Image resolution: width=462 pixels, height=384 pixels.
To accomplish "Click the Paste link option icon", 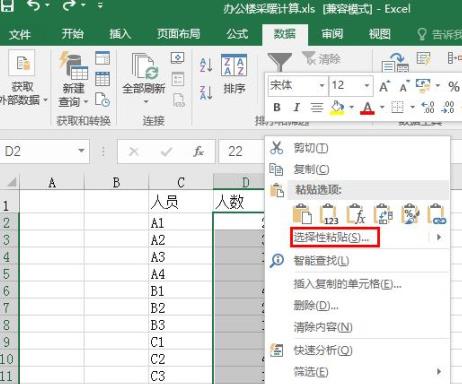I will [x=437, y=214].
